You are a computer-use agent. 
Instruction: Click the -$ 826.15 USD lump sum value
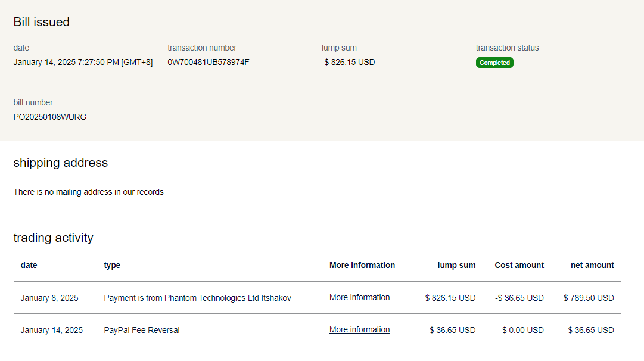tap(348, 62)
